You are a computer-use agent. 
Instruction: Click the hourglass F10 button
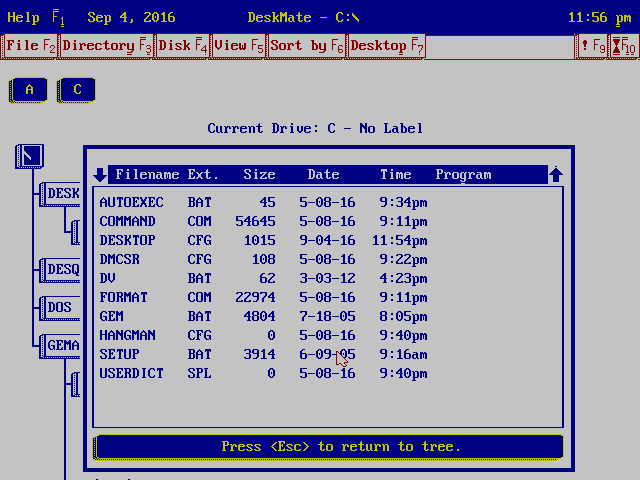[x=624, y=46]
